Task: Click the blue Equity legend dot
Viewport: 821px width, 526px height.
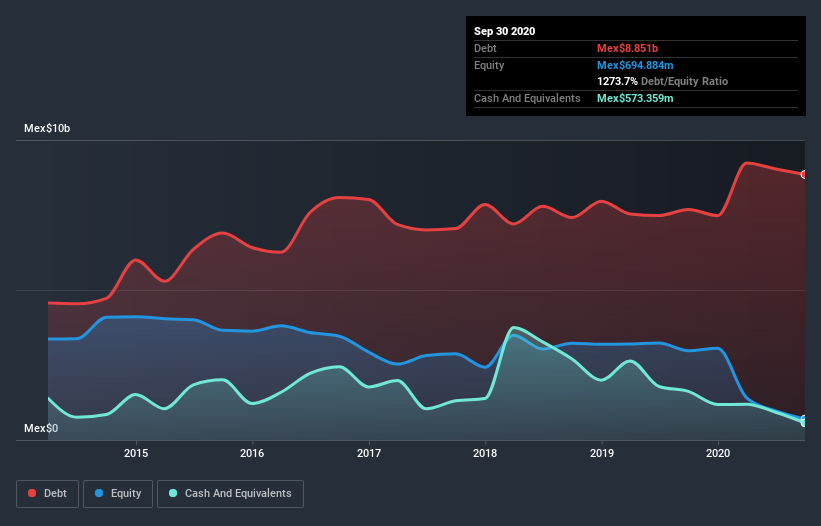Action: tap(99, 493)
